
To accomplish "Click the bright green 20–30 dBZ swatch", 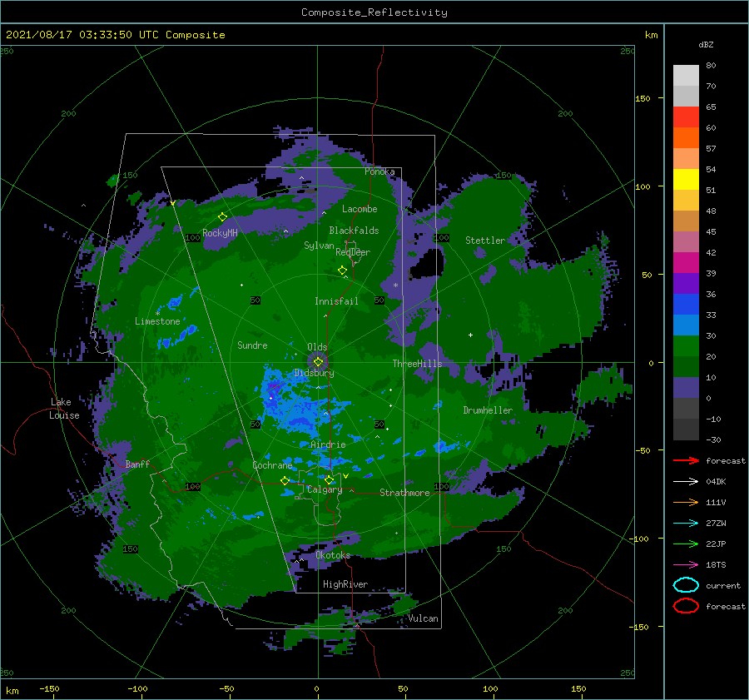I will (x=686, y=346).
